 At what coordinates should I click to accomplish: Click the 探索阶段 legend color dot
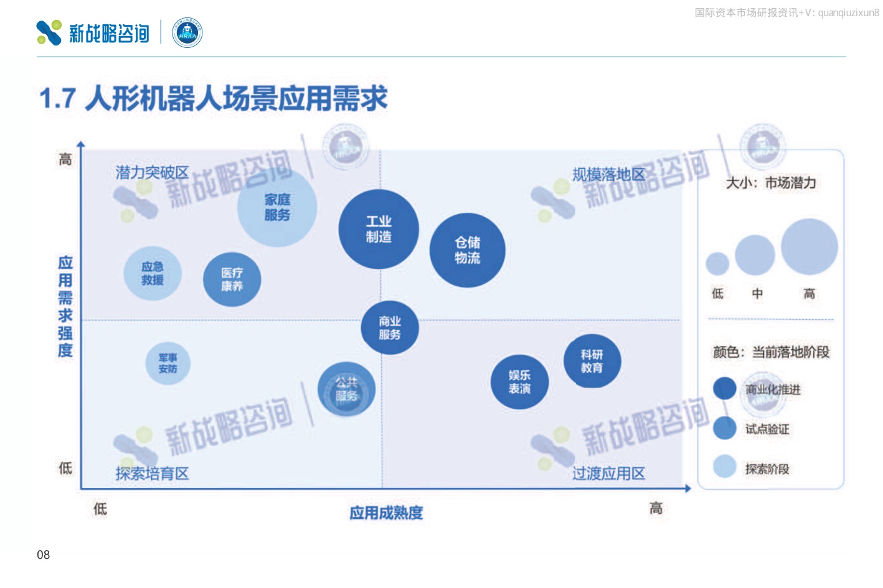(x=725, y=466)
